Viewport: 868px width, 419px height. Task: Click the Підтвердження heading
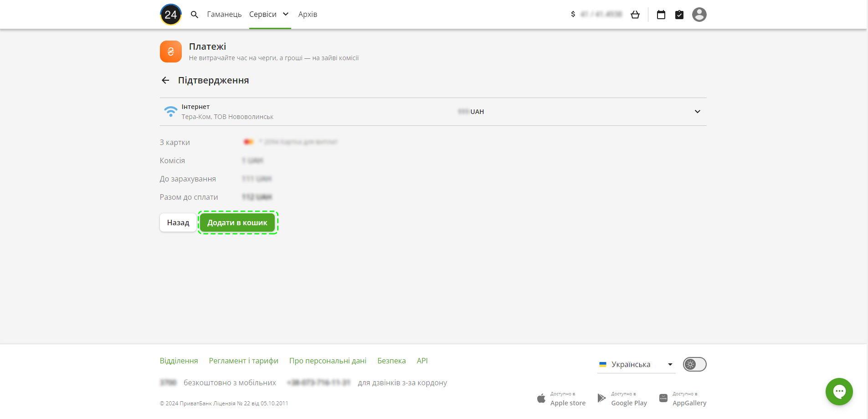[x=213, y=80]
